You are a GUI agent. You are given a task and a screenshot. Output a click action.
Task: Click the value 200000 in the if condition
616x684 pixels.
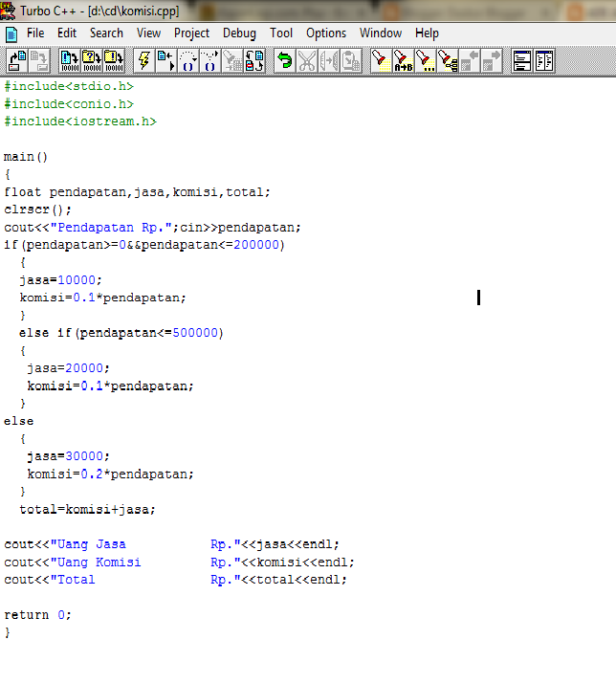tap(256, 245)
